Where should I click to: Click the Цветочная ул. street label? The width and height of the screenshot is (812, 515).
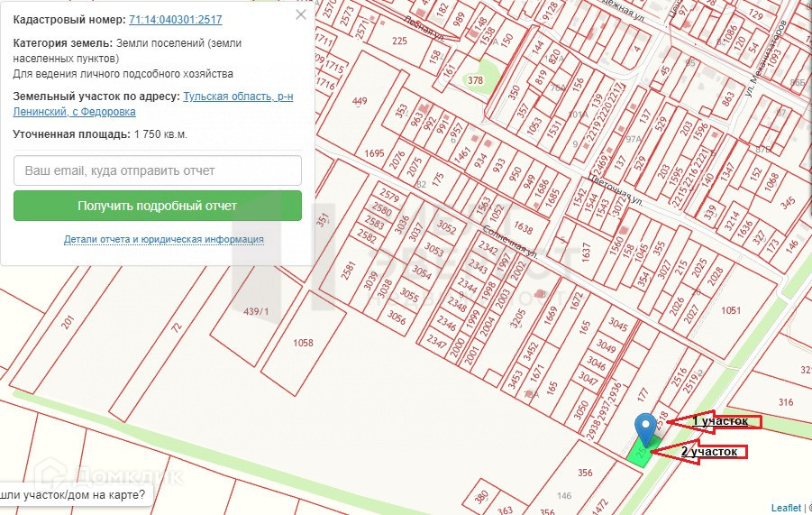[616, 189]
